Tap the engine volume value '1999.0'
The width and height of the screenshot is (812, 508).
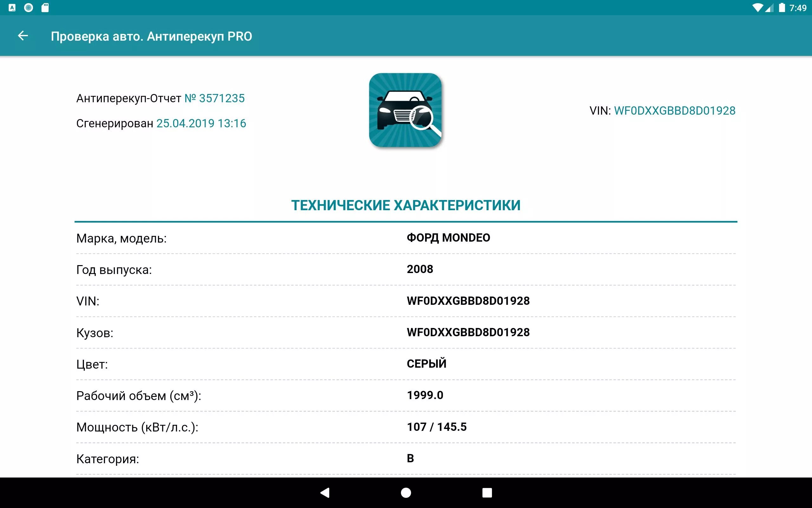[x=425, y=395]
